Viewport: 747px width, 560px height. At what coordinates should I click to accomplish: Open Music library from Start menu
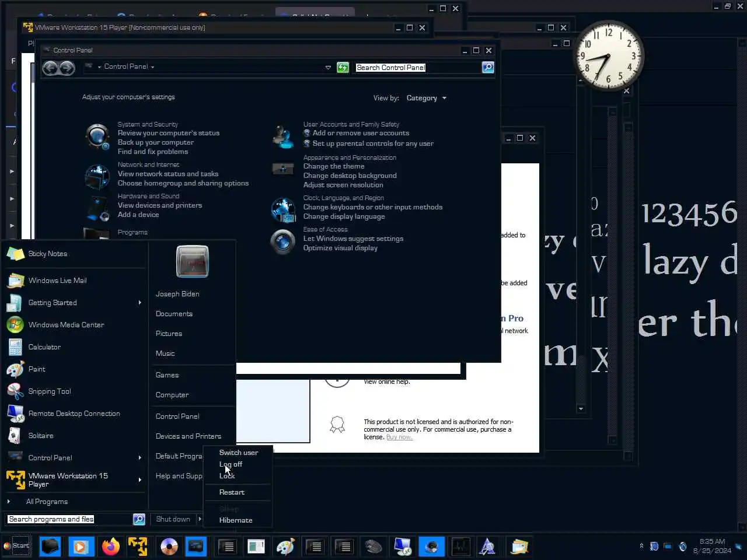point(165,353)
